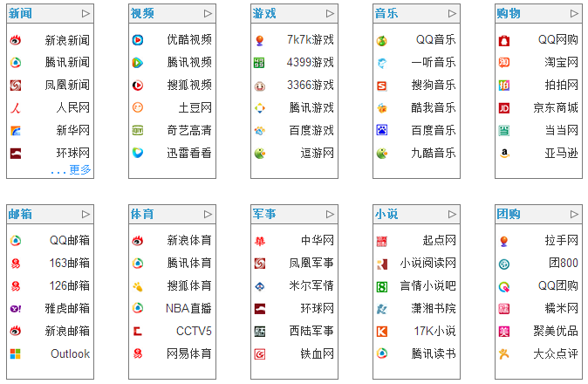Open the 网易体育 link

[189, 353]
